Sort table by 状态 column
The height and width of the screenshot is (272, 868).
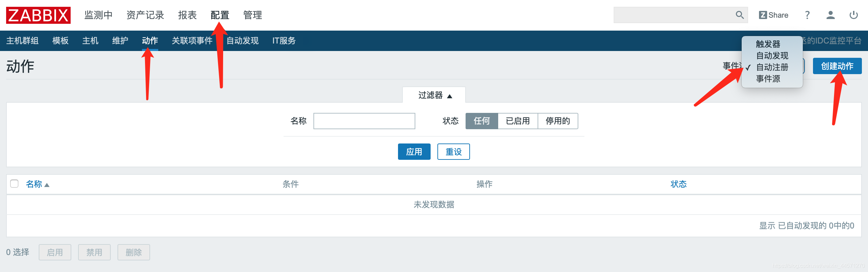click(x=679, y=184)
